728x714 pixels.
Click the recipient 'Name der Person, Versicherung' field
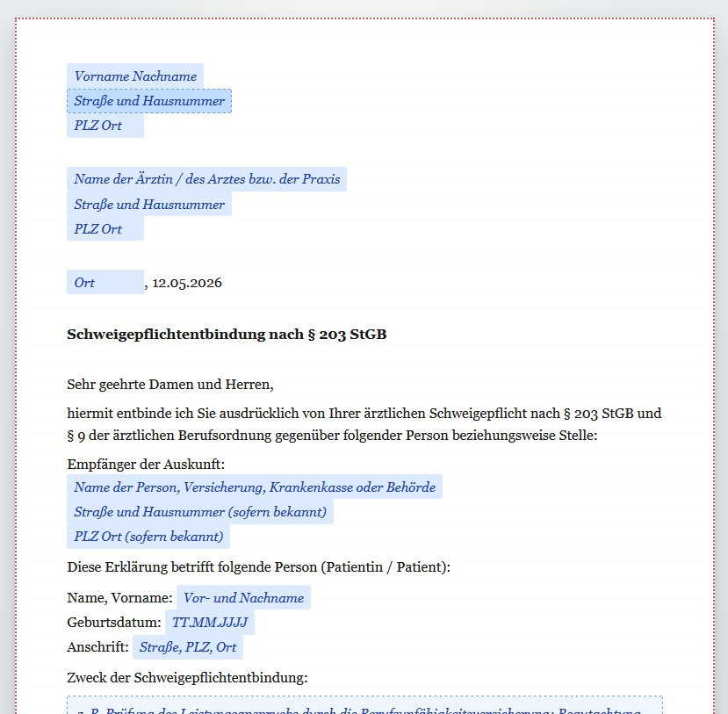[255, 487]
